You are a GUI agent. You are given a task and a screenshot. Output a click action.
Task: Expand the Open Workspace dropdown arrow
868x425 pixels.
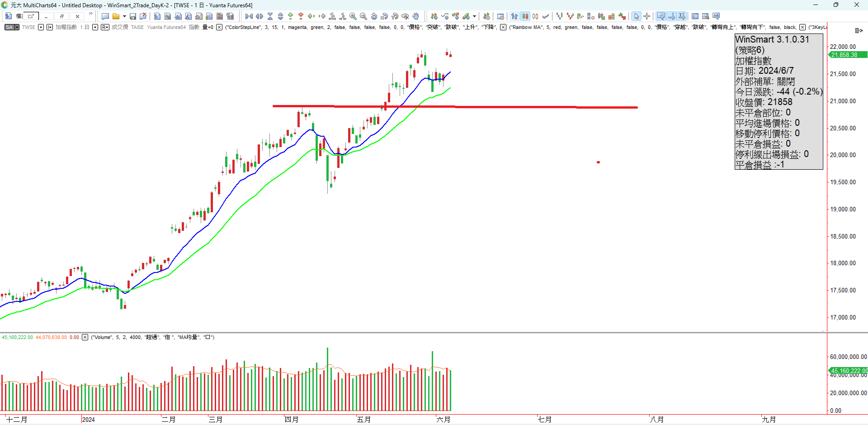click(x=124, y=16)
